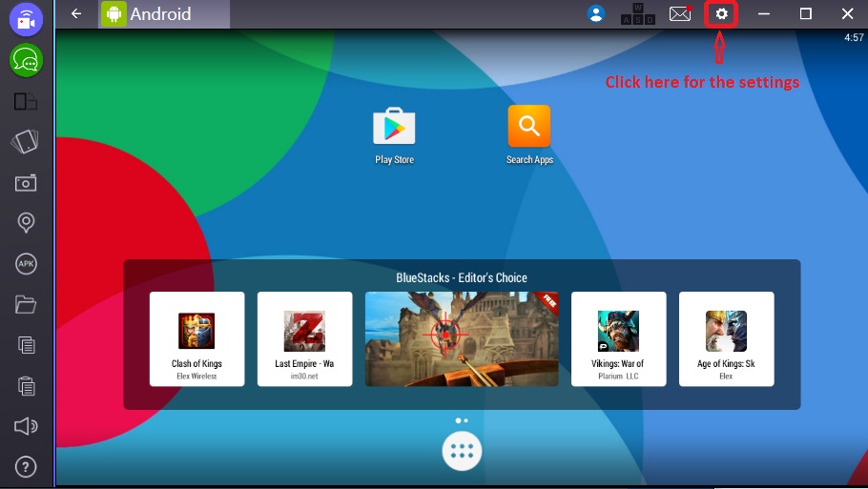
Task: Launch the Play Store app
Action: point(394,136)
